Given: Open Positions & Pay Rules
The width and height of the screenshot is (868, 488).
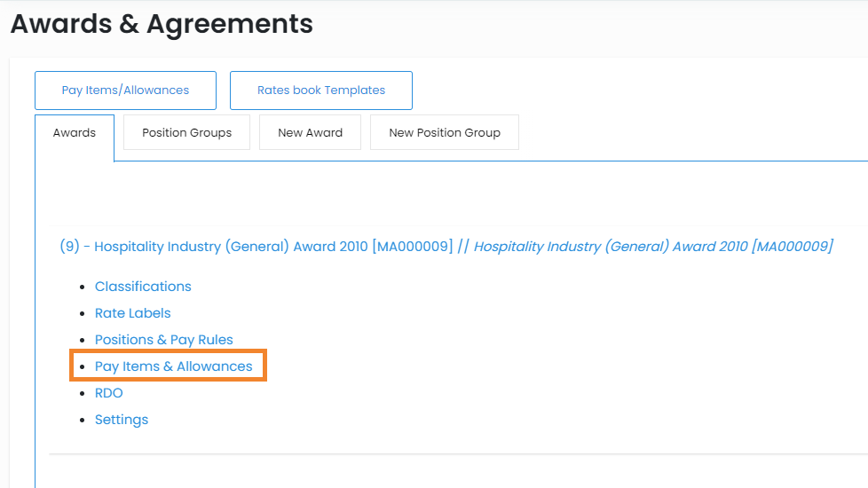Looking at the screenshot, I should pos(163,340).
